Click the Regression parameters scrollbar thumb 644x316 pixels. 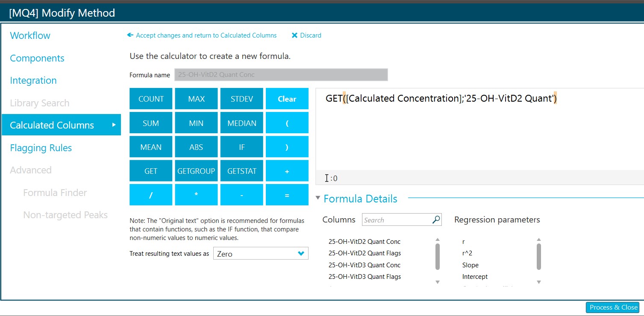[x=539, y=257]
